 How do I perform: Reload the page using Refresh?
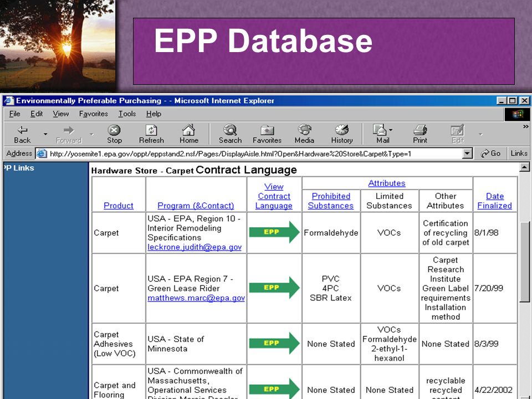click(151, 134)
